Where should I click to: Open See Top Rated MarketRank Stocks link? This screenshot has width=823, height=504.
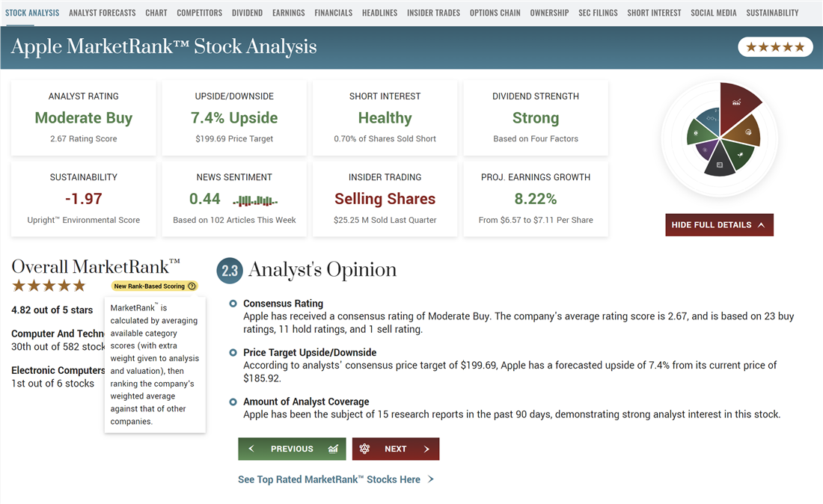pos(335,479)
